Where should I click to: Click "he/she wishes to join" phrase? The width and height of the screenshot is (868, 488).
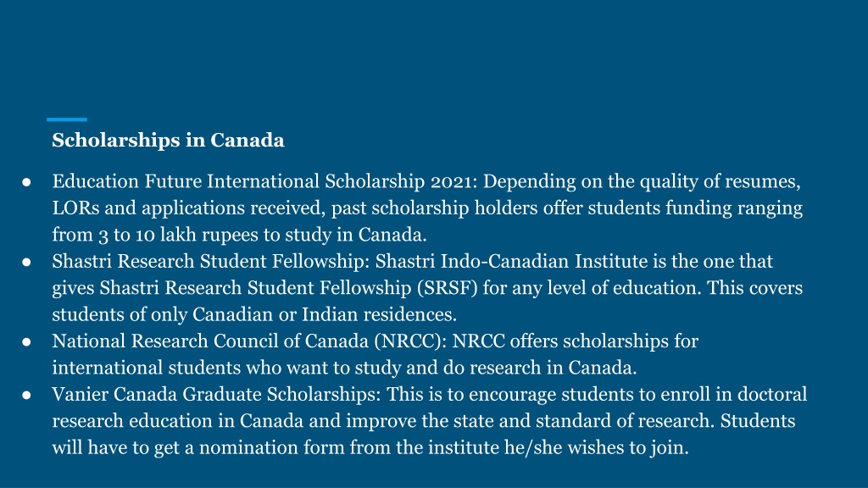tap(597, 447)
